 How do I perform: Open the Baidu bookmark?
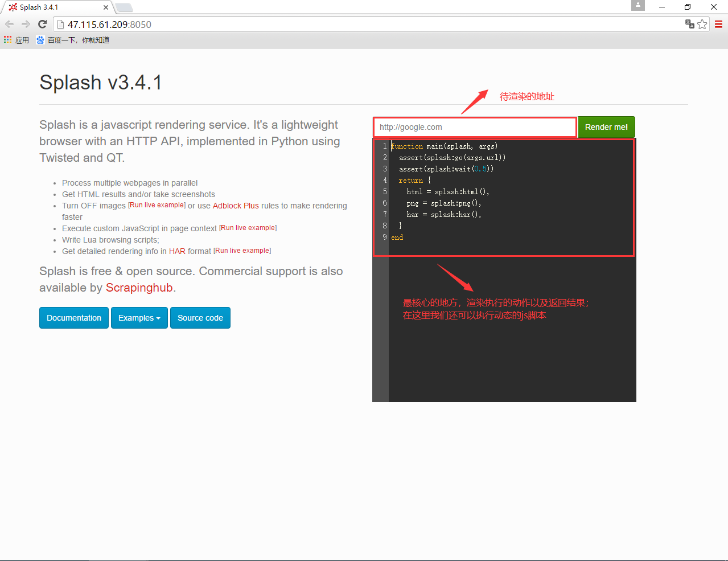point(73,40)
